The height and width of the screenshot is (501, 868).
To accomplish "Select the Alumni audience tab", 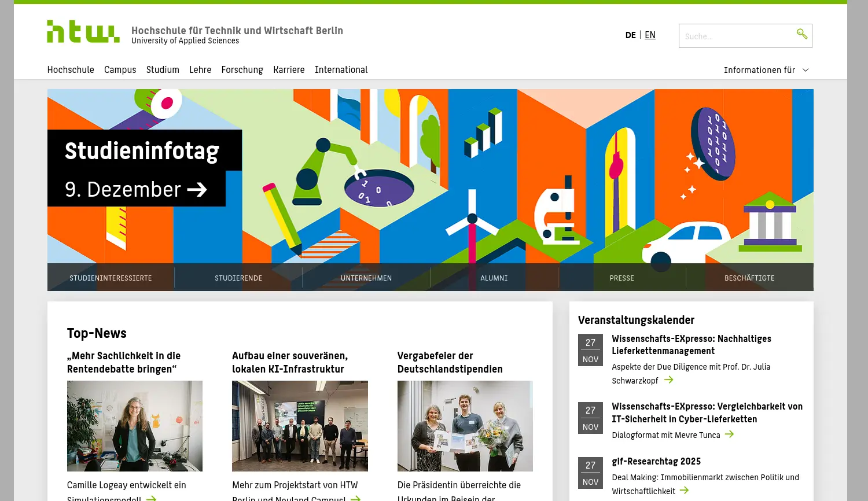I will tap(494, 278).
